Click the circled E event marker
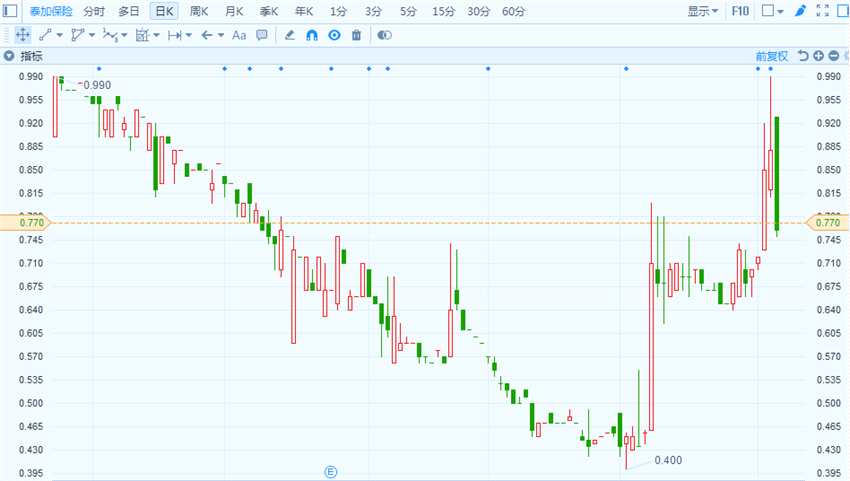850x481 pixels. [x=331, y=472]
